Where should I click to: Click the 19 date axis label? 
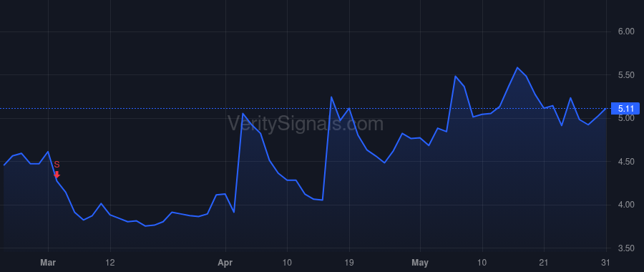[349, 263]
